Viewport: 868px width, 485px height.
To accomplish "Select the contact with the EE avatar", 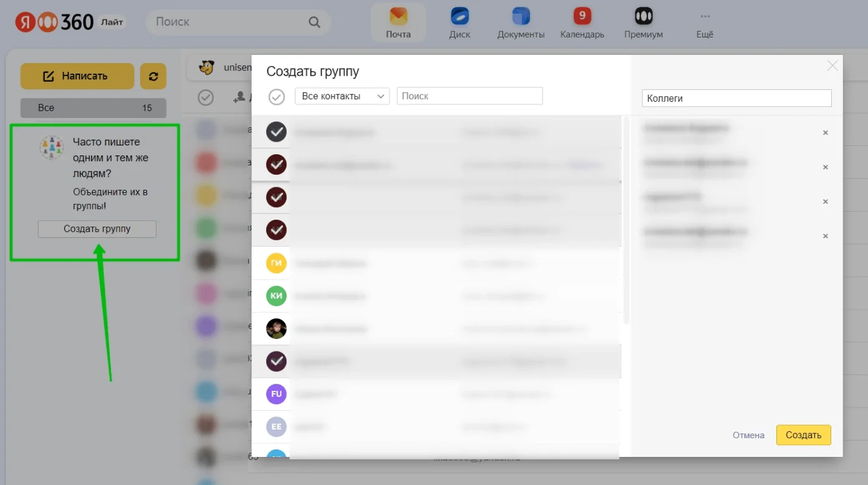I will pyautogui.click(x=276, y=427).
